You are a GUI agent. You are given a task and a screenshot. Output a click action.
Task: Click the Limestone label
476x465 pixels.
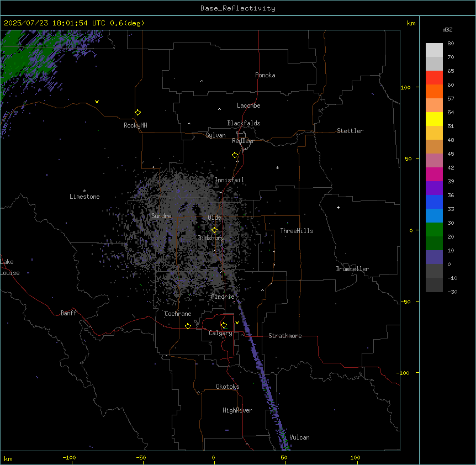(84, 197)
